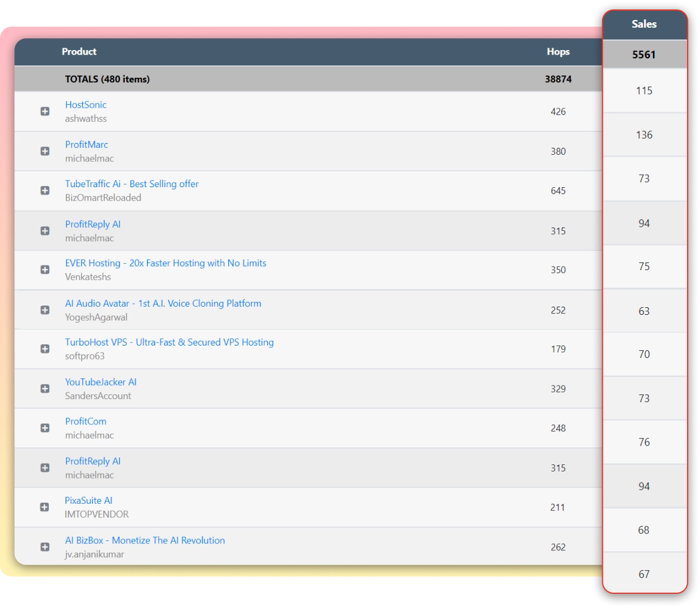Image resolution: width=700 pixels, height=608 pixels.
Task: Select vendor name SandersAccount
Action: click(x=98, y=396)
